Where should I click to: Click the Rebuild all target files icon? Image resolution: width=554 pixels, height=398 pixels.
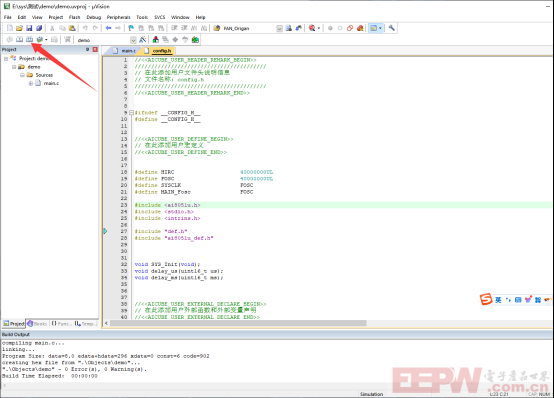coord(29,40)
